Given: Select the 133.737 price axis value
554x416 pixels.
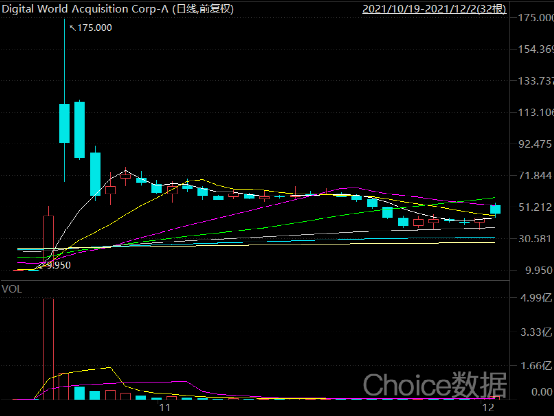Looking at the screenshot, I should point(536,81).
